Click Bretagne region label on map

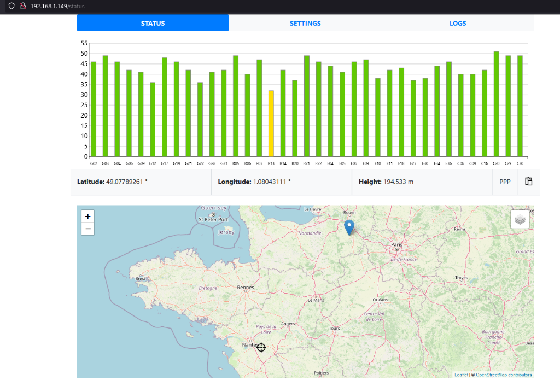[208, 288]
